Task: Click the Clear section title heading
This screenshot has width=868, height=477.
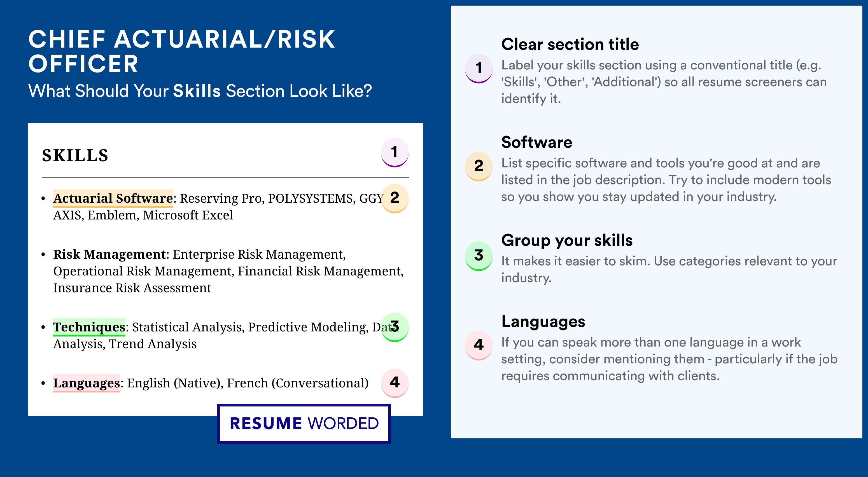Action: 570,44
